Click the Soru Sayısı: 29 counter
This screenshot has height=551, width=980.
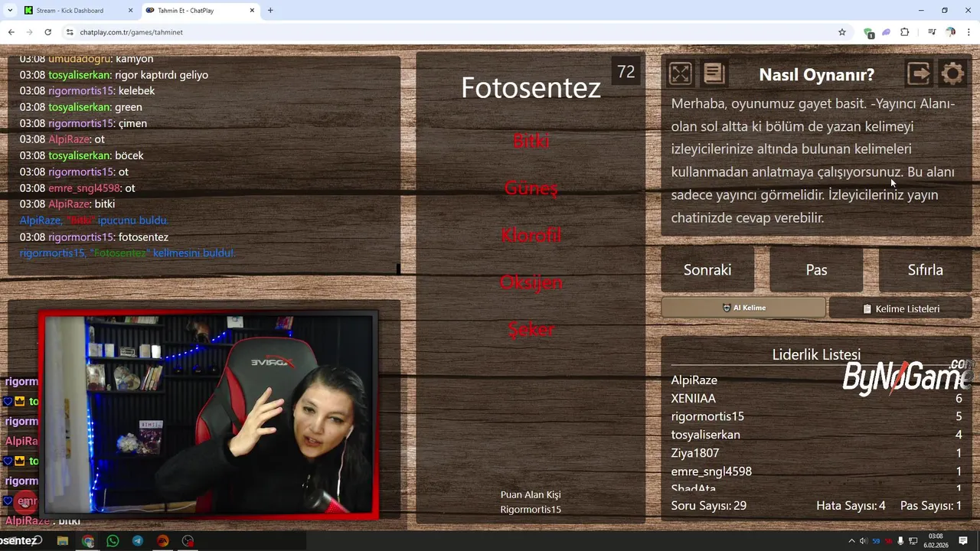point(708,506)
